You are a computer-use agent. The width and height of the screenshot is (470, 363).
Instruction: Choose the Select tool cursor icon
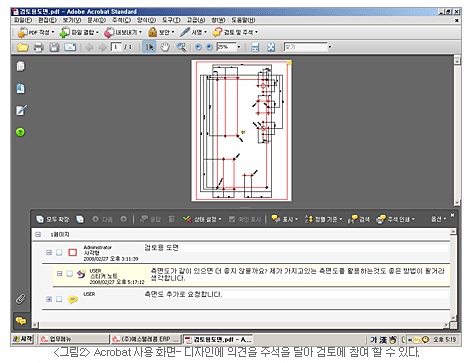[x=149, y=47]
